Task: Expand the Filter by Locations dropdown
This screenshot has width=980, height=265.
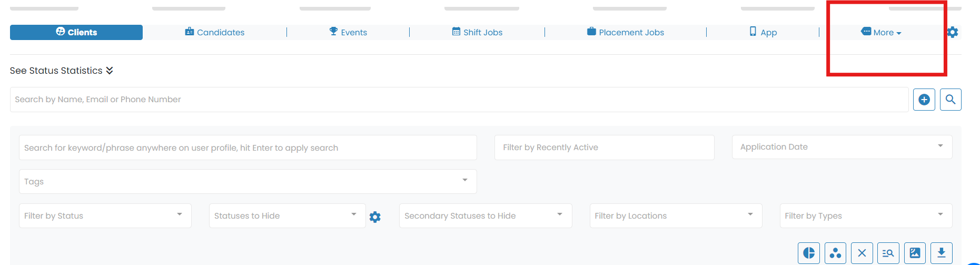Action: 676,215
